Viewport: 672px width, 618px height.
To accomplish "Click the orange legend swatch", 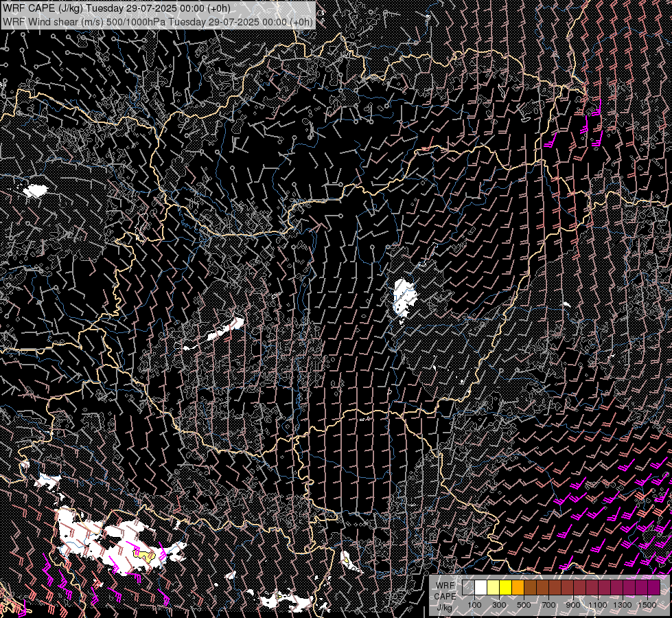I will (518, 588).
